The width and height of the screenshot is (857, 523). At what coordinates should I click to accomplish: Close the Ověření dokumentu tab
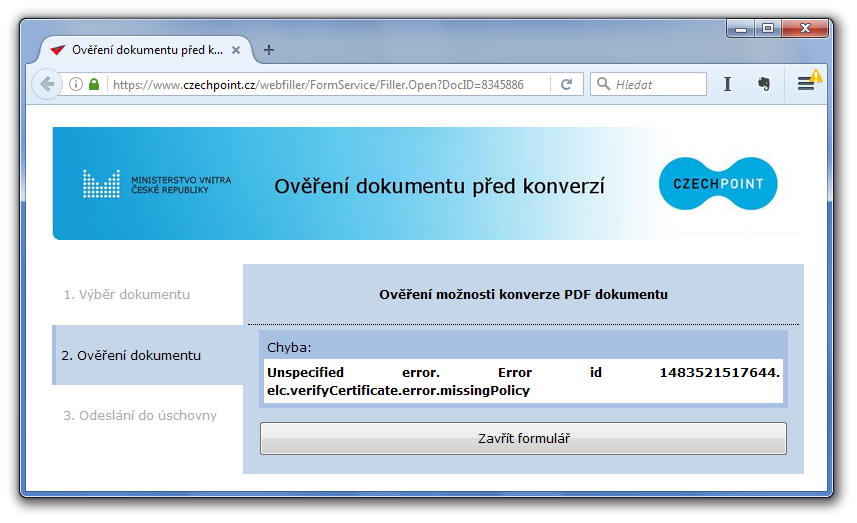pyautogui.click(x=236, y=50)
